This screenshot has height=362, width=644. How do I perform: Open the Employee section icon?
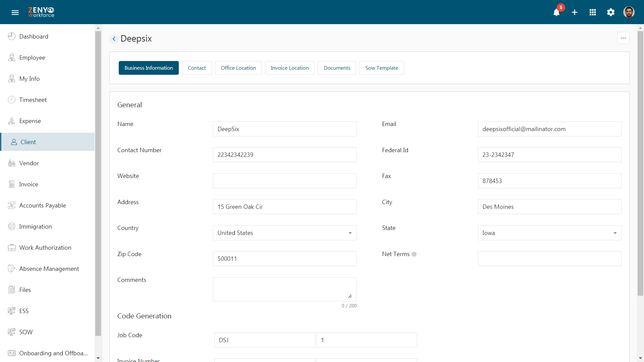tap(12, 57)
